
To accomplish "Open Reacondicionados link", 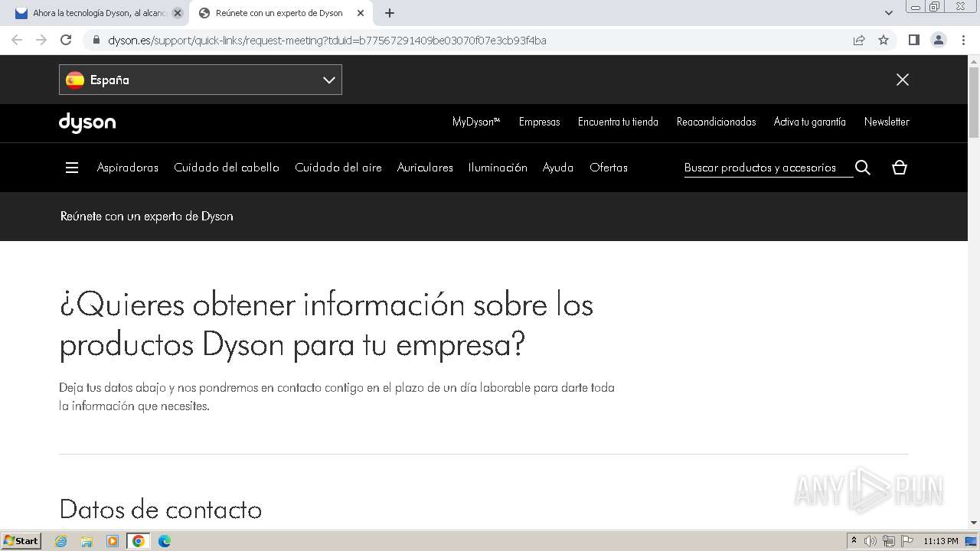I will [716, 122].
